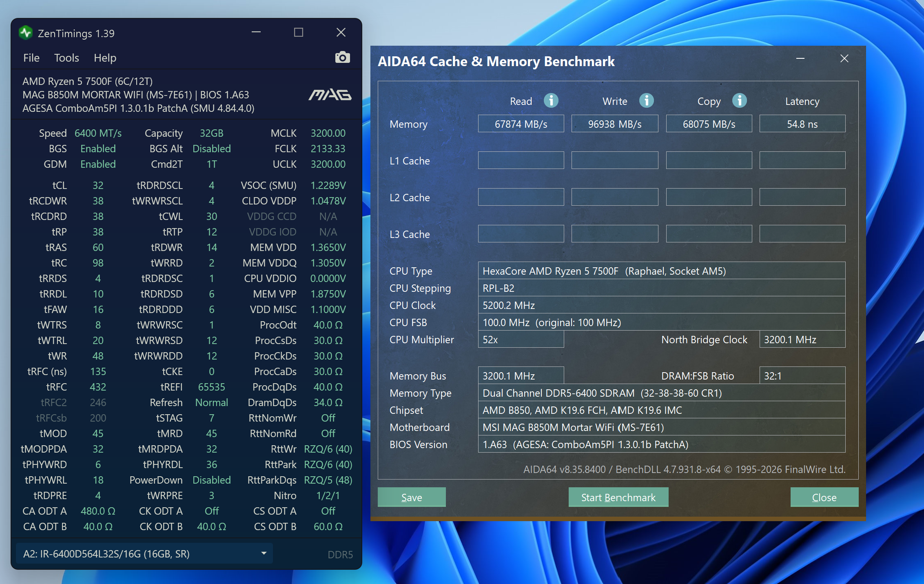Click the Chipset AMD B850 field

[662, 410]
